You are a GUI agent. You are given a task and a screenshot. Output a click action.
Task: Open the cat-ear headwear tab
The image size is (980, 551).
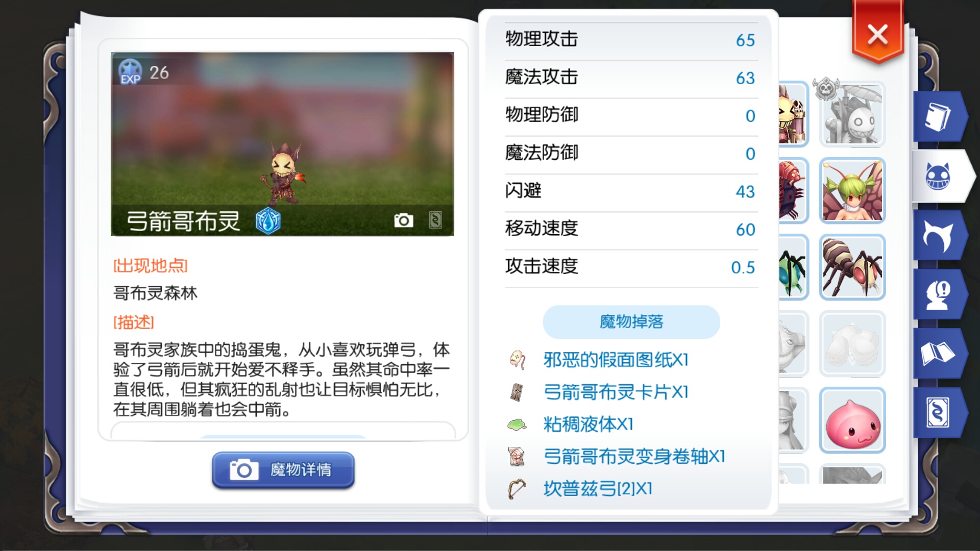938,236
